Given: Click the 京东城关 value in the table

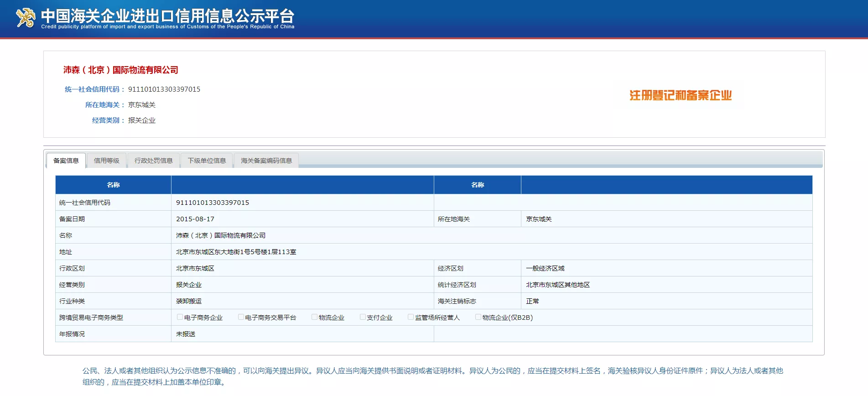Looking at the screenshot, I should tap(539, 219).
